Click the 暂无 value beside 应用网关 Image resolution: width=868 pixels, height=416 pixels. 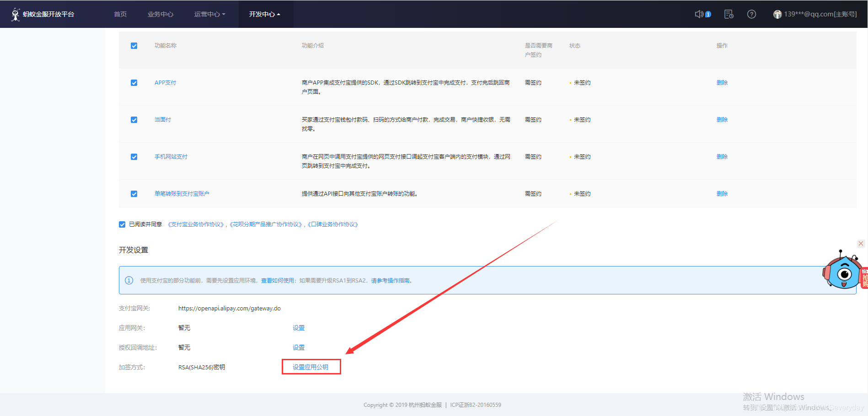[x=184, y=328]
